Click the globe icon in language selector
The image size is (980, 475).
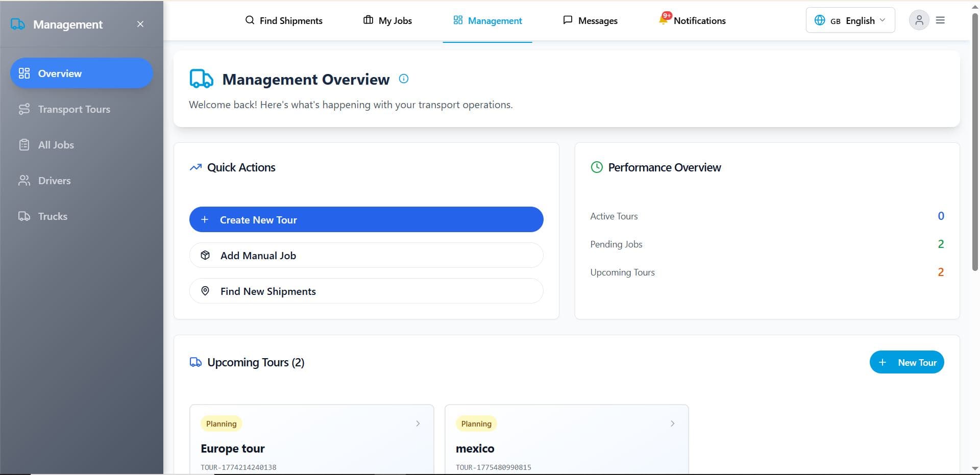(x=820, y=20)
